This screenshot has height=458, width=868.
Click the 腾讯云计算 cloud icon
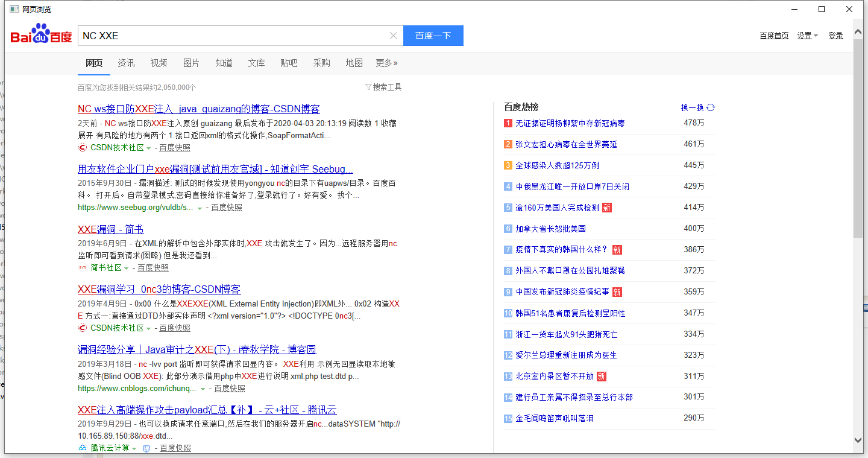[83, 448]
